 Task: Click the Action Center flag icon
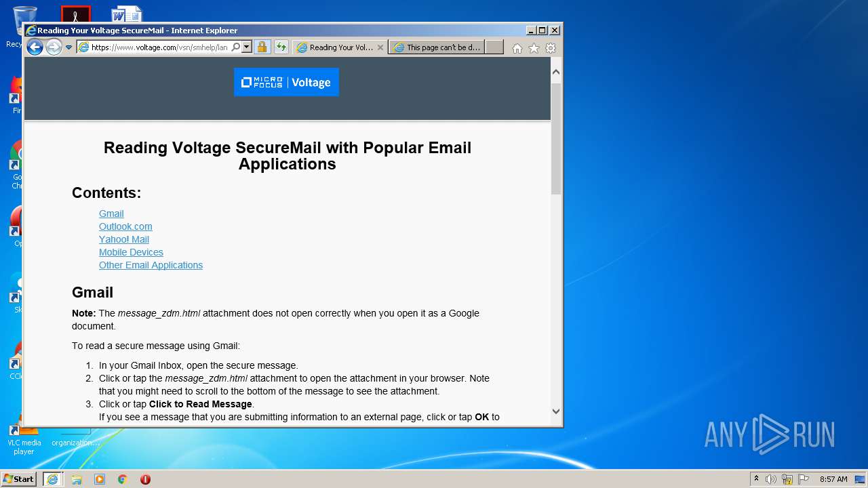coord(804,479)
